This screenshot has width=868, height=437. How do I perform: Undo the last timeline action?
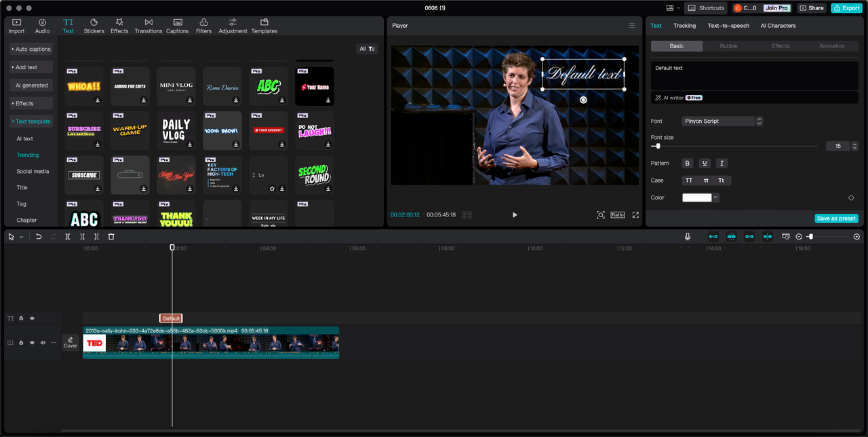point(39,237)
